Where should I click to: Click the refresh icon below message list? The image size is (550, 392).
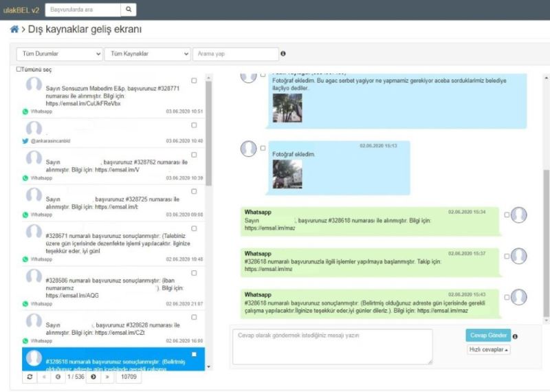tap(30, 377)
